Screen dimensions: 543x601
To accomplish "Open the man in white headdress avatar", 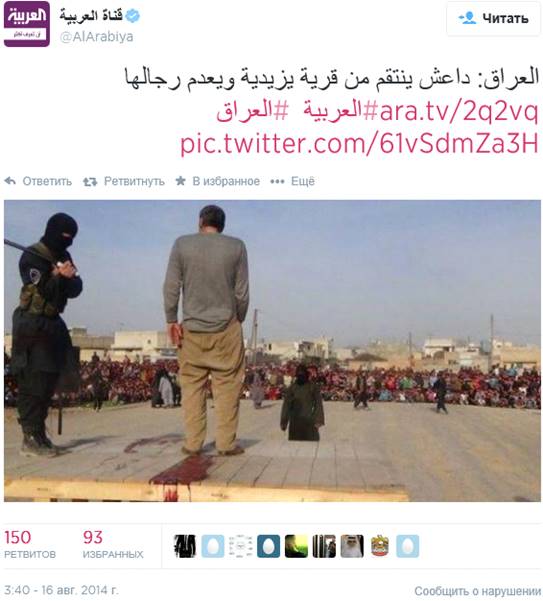I will [x=352, y=546].
